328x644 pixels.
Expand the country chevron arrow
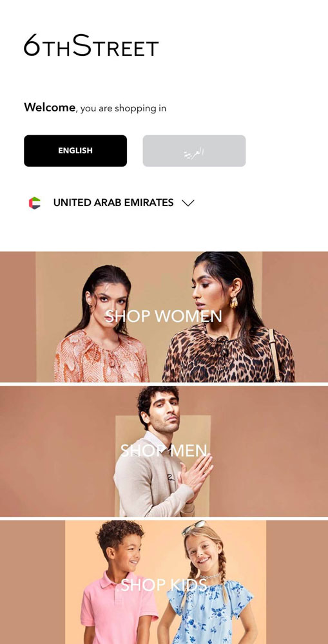coord(188,203)
